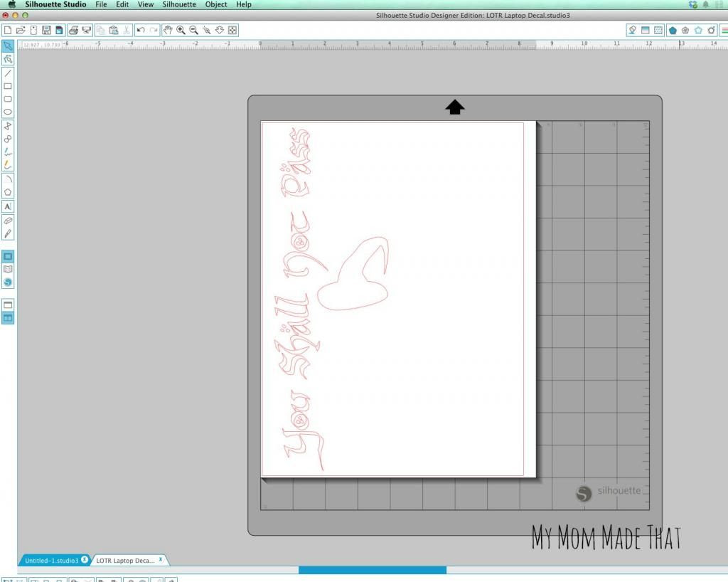Select the Draw a Curve Shape tool
This screenshot has height=582, width=728.
[x=8, y=139]
